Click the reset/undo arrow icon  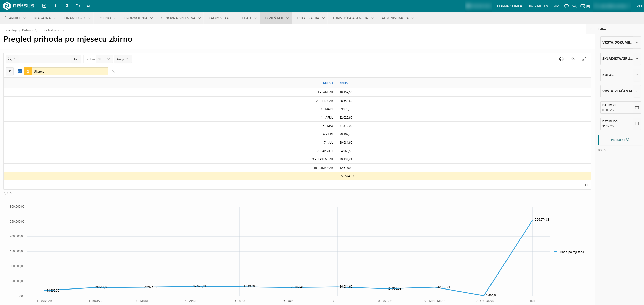coord(573,59)
